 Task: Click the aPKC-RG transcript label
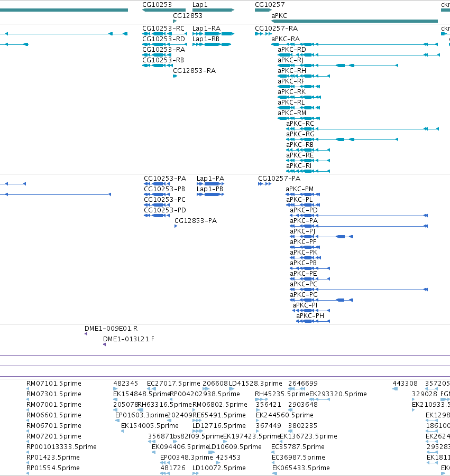click(x=300, y=134)
